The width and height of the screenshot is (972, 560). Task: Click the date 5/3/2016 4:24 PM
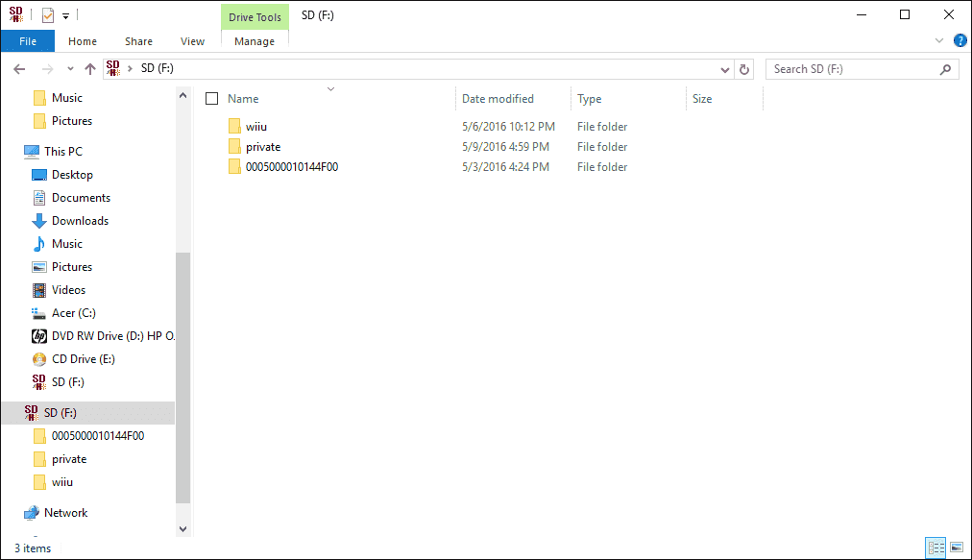point(505,167)
